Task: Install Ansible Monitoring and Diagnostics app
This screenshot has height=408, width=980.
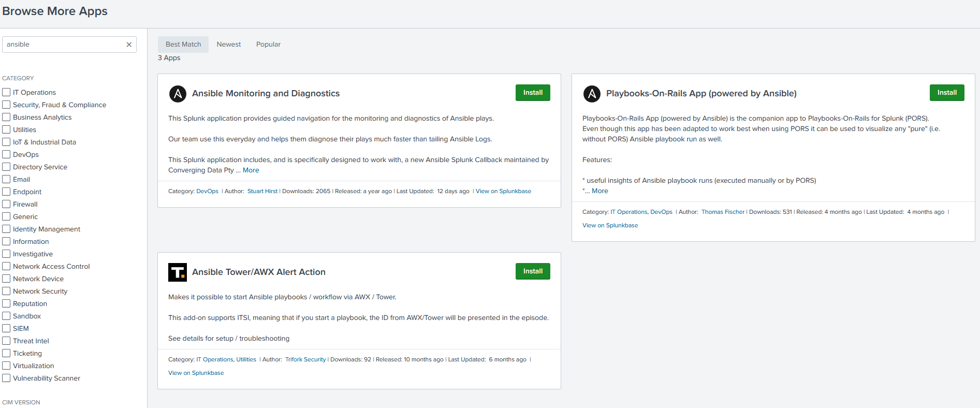Action: 533,93
